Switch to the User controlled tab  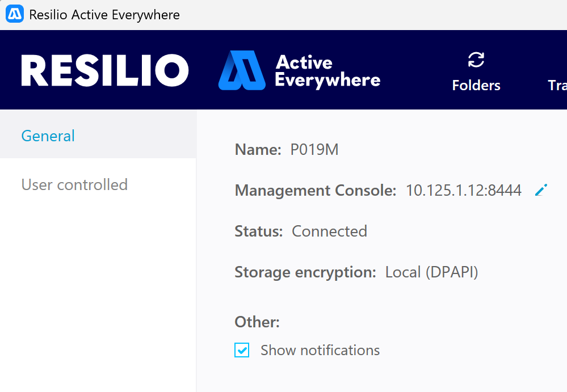click(x=74, y=185)
